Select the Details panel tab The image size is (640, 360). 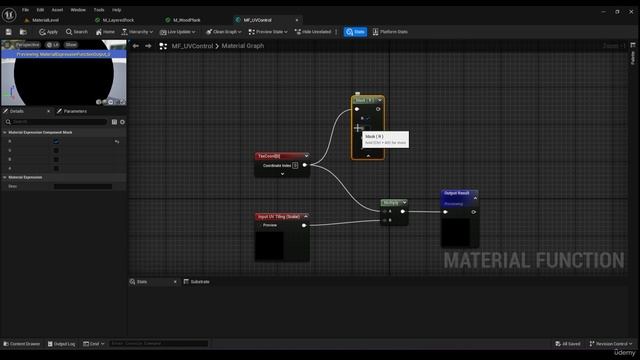17,111
